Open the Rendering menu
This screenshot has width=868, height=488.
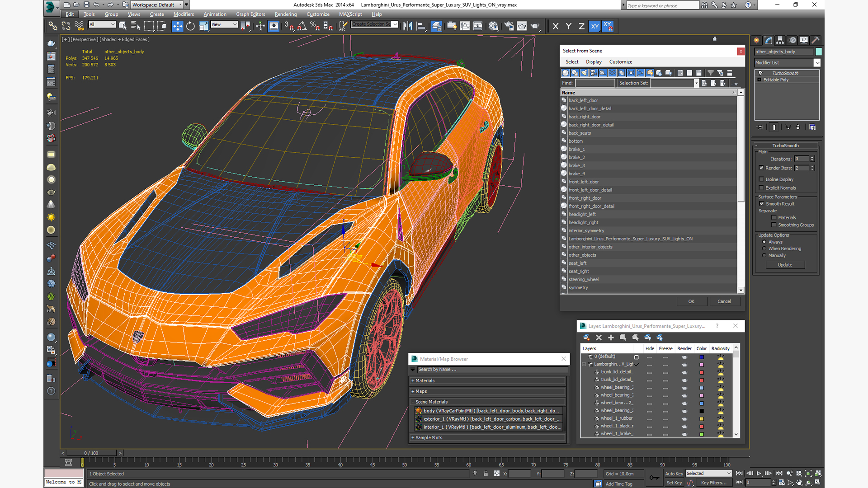tap(286, 14)
